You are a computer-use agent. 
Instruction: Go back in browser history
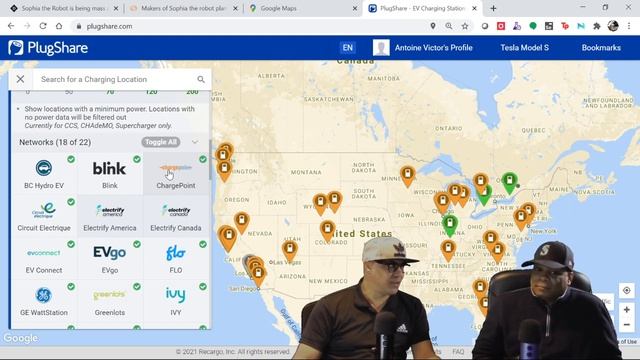[11, 26]
